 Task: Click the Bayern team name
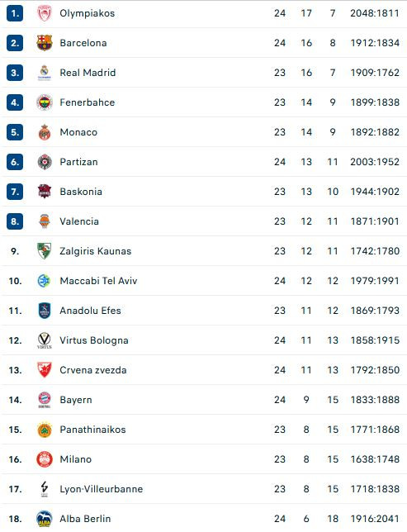(76, 400)
